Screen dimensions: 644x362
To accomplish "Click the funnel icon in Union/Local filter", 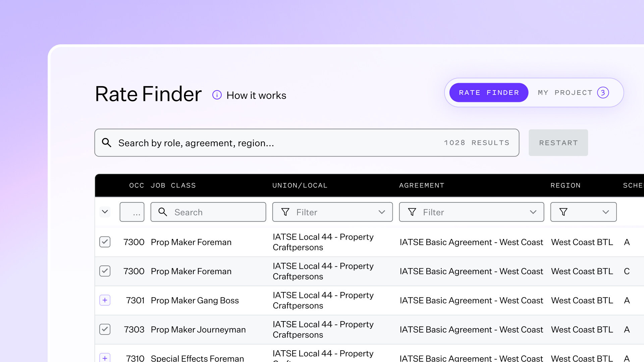I will [285, 212].
